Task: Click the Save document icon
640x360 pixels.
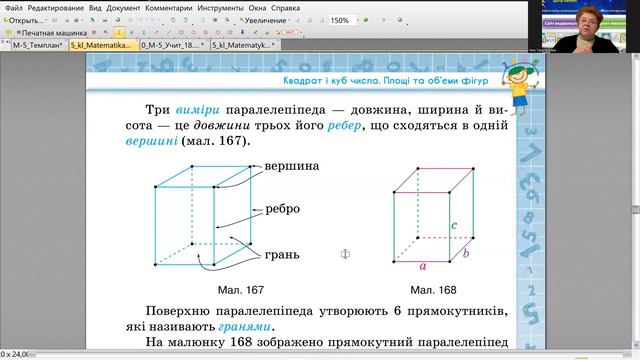Action: (x=54, y=20)
